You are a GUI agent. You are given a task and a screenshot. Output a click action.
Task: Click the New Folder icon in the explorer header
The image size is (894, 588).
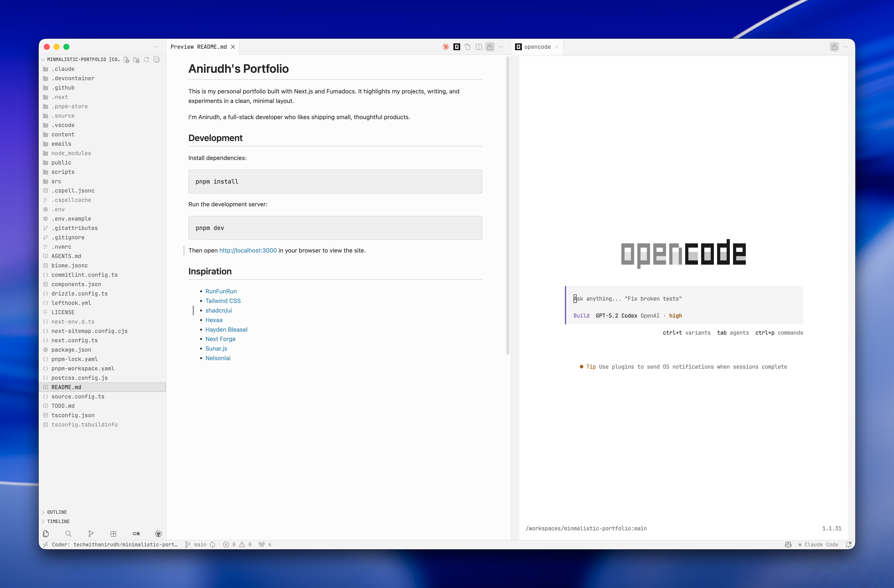tap(136, 59)
